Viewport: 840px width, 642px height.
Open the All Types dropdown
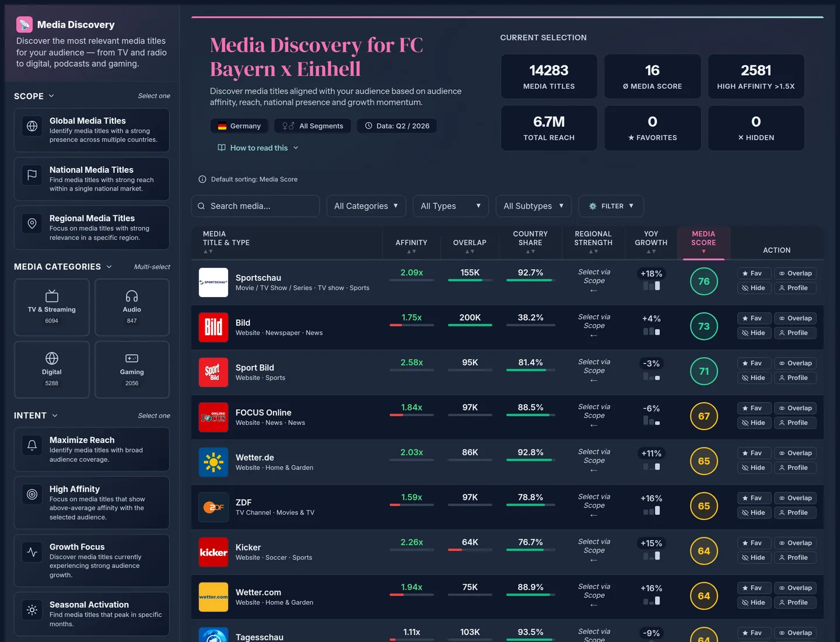[451, 206]
